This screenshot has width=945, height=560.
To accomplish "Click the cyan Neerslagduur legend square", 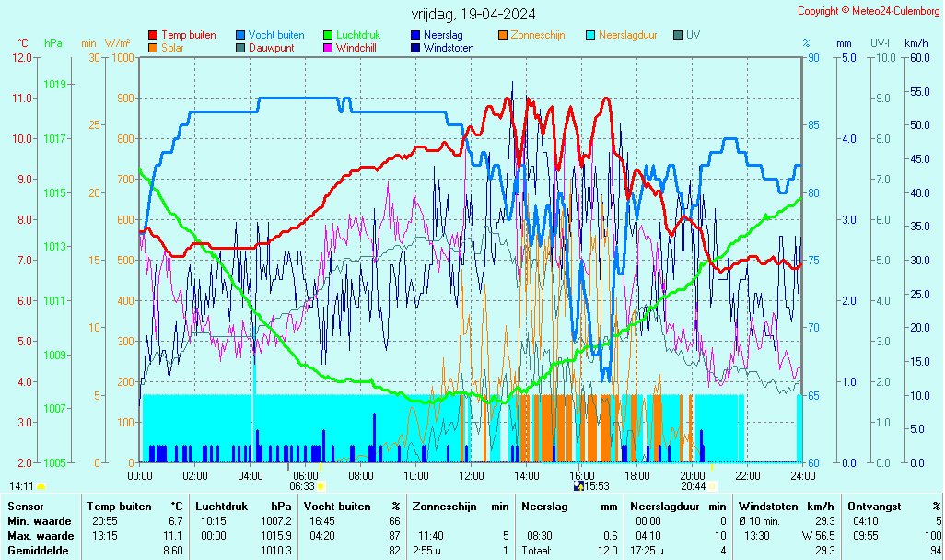I will pos(590,35).
